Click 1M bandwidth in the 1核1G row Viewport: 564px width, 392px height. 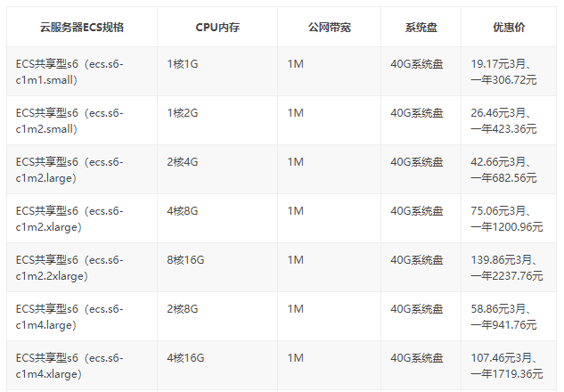pos(295,64)
